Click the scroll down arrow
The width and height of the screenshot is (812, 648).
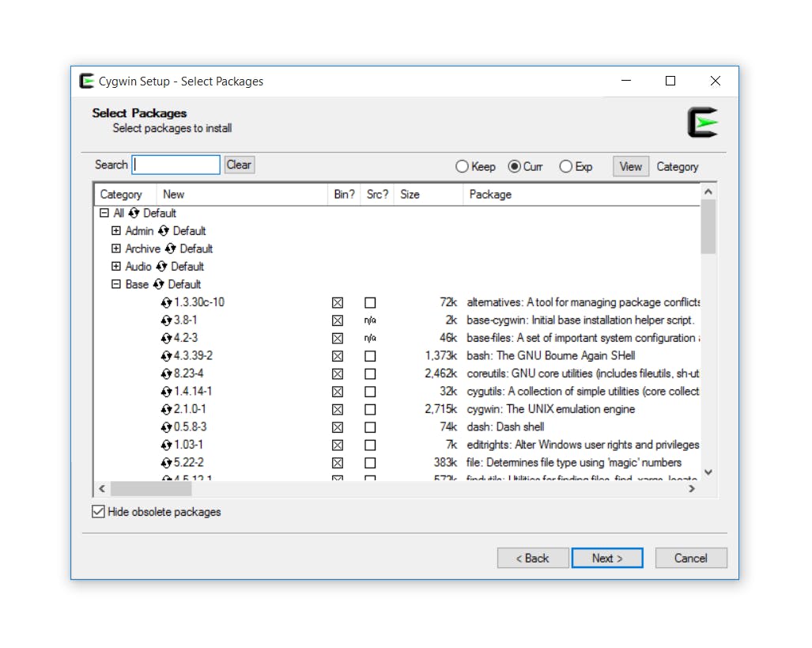coord(708,472)
